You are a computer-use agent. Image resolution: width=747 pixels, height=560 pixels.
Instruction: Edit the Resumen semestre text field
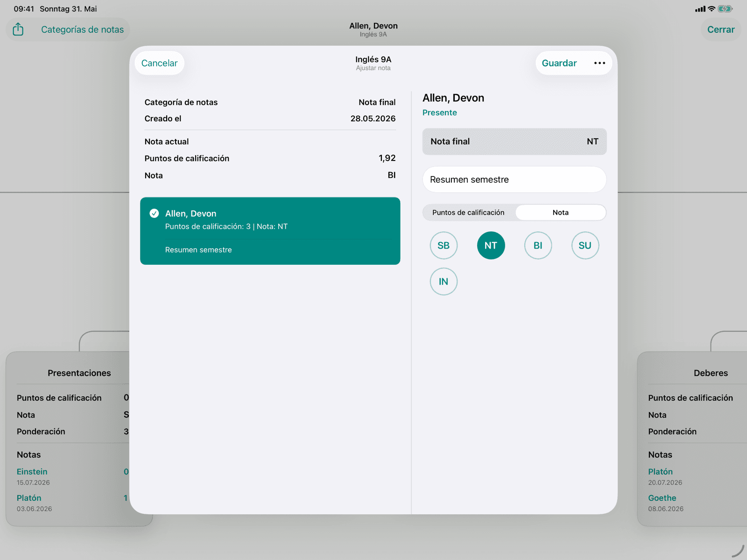point(514,180)
